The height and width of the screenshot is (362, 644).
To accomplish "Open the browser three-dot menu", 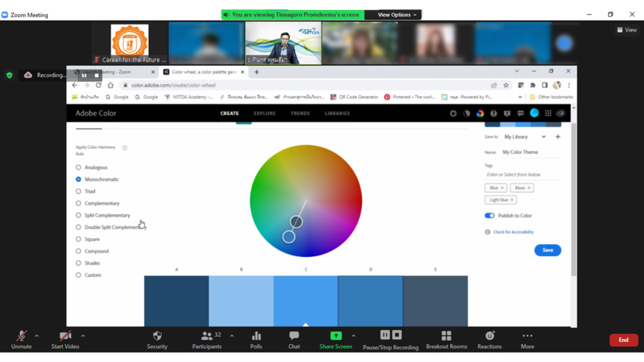I will point(569,85).
